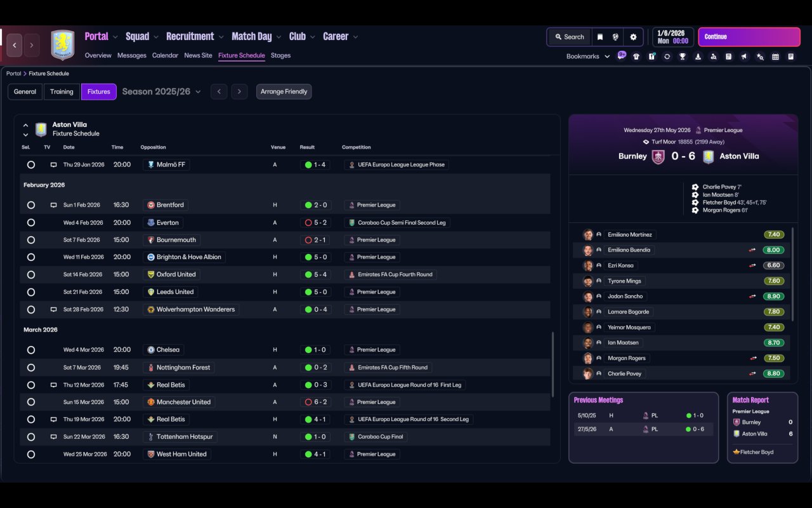The height and width of the screenshot is (508, 812).
Task: Click the Continue button
Action: pyautogui.click(x=749, y=37)
